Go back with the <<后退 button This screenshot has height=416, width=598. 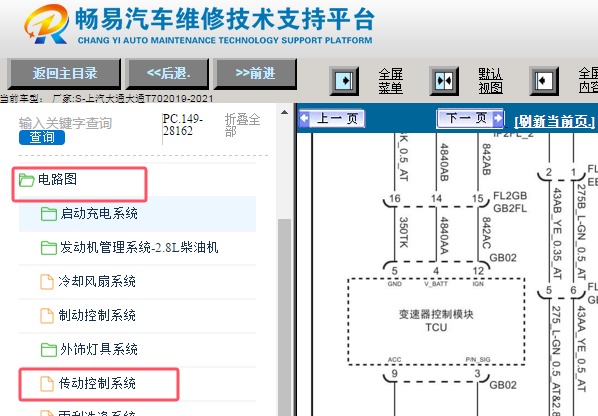[167, 73]
